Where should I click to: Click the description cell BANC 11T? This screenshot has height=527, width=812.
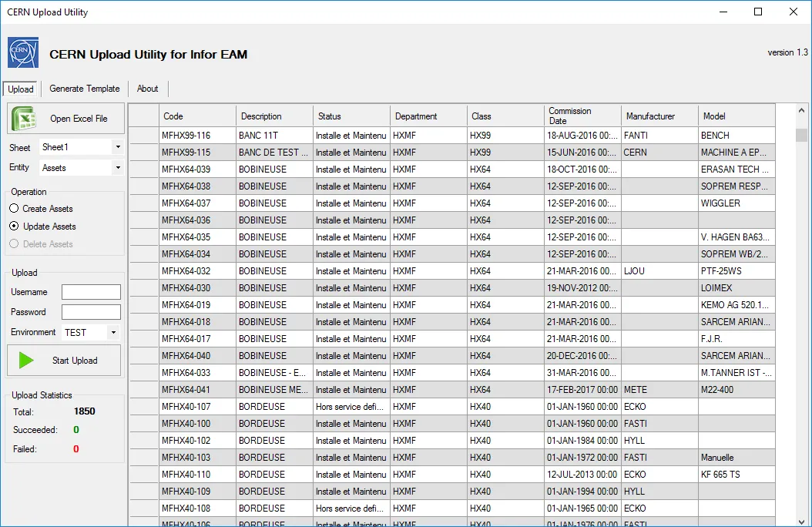coord(274,135)
